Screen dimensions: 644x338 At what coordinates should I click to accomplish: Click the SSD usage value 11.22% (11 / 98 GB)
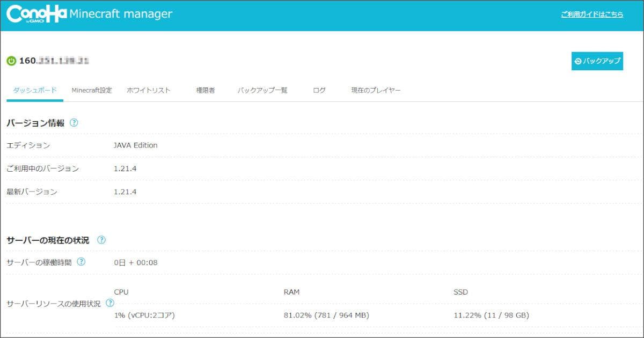(491, 315)
